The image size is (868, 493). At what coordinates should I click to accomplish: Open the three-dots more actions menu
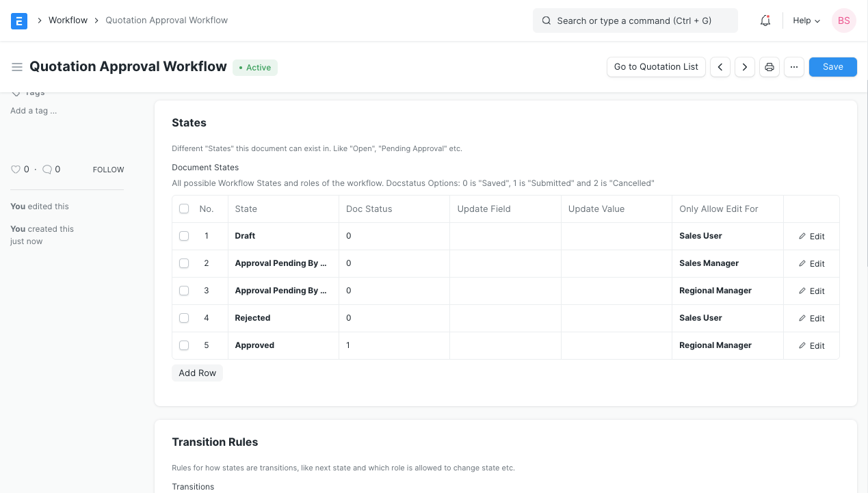point(793,67)
